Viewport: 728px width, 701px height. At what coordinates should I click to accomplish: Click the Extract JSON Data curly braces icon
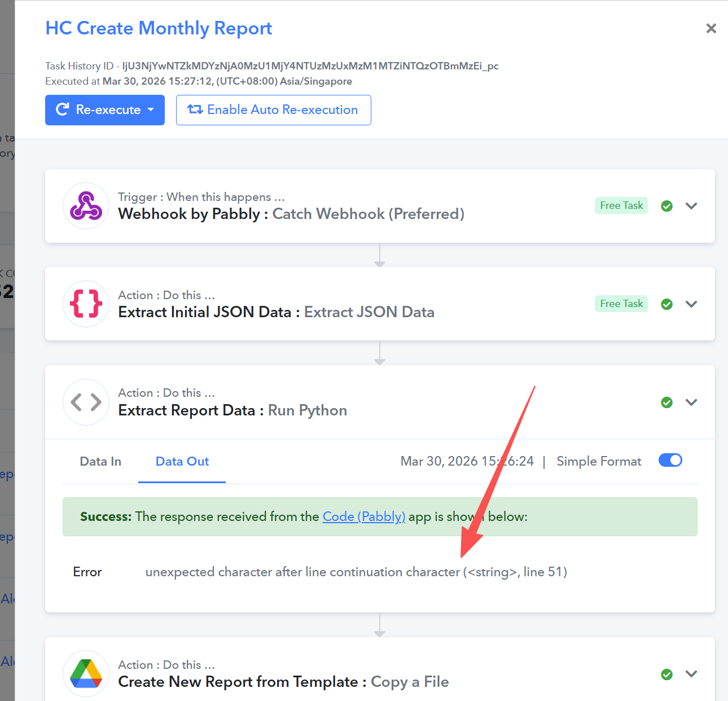tap(86, 304)
